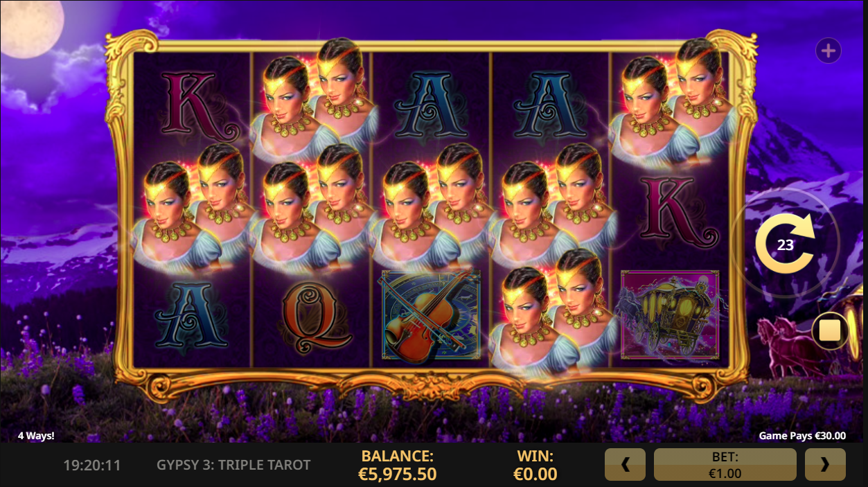The height and width of the screenshot is (487, 868).
Task: Click the K symbol on reel five
Action: click(671, 211)
